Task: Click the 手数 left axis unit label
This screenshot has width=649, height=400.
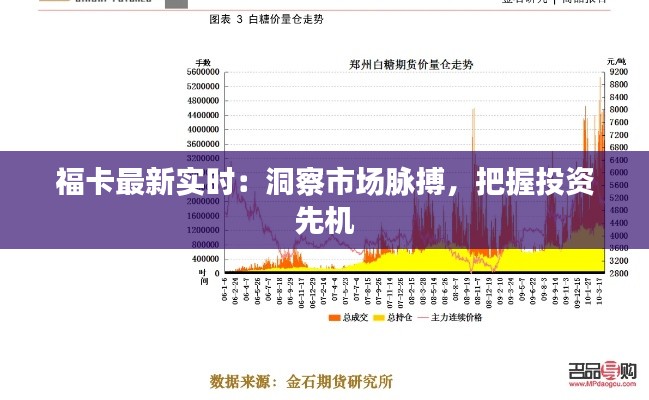Action: [x=203, y=63]
